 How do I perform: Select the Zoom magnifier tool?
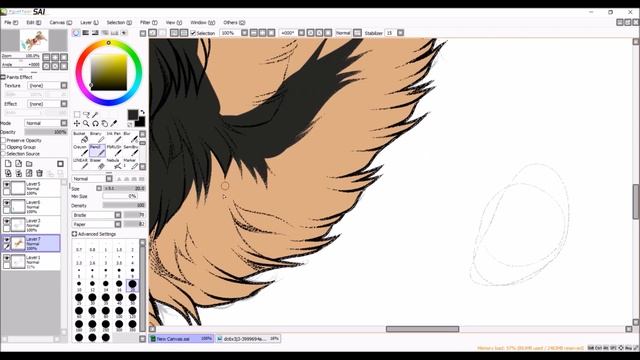click(x=86, y=123)
